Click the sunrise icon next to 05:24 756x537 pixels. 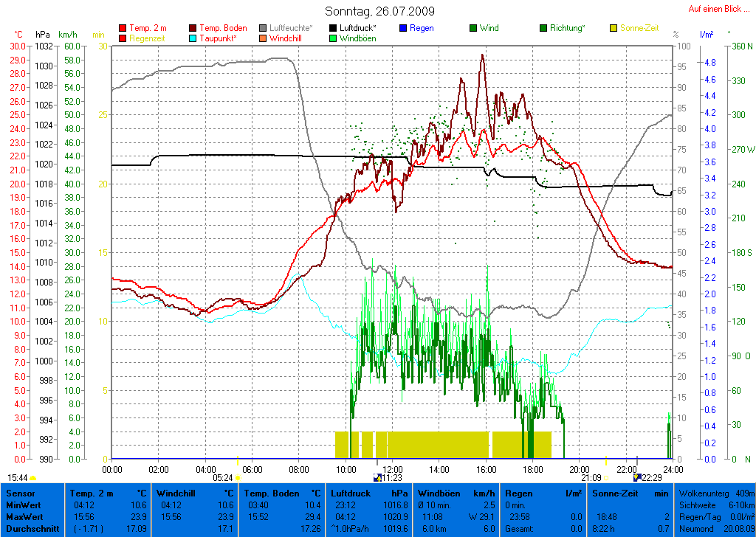[x=238, y=478]
